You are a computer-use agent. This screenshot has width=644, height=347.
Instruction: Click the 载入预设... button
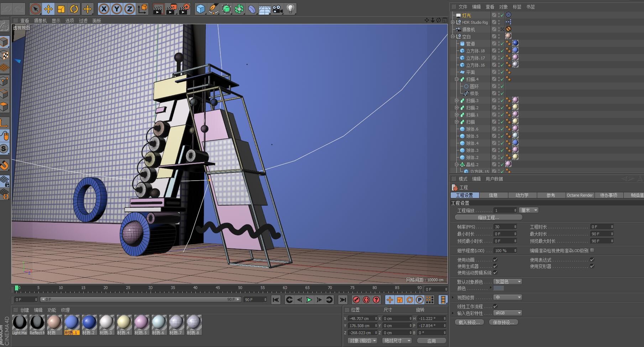click(469, 322)
